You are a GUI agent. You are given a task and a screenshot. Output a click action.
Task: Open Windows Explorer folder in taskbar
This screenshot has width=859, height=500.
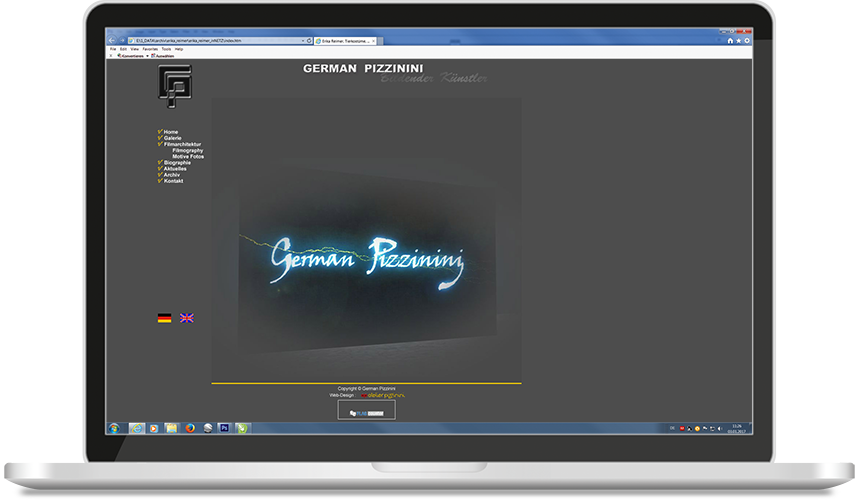click(171, 427)
